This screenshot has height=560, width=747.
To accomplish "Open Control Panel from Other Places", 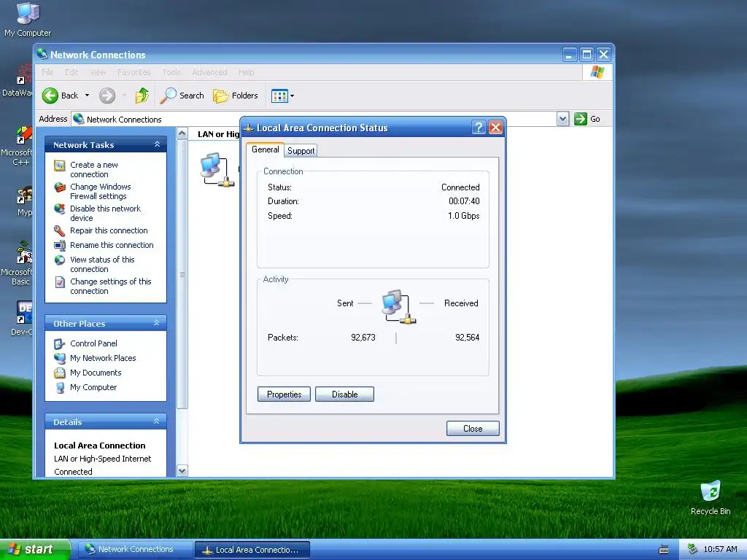I will [x=93, y=343].
